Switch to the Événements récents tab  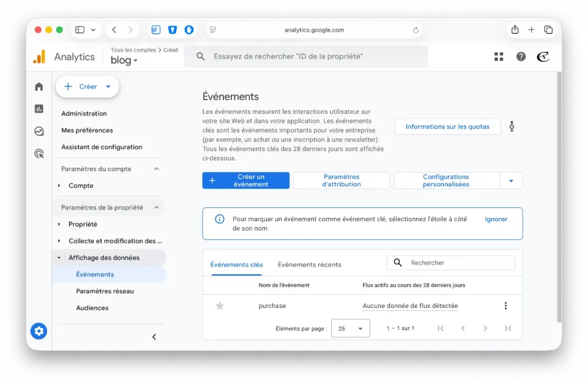[x=309, y=264]
